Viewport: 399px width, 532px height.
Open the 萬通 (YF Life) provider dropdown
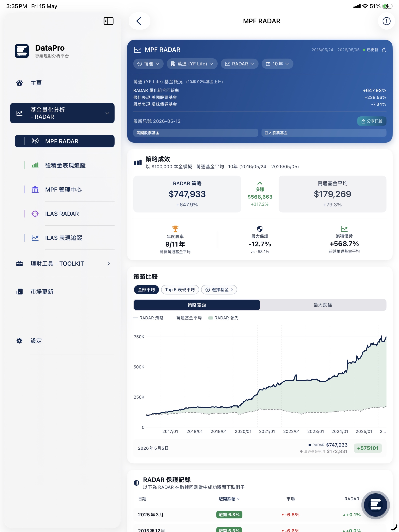(x=192, y=64)
